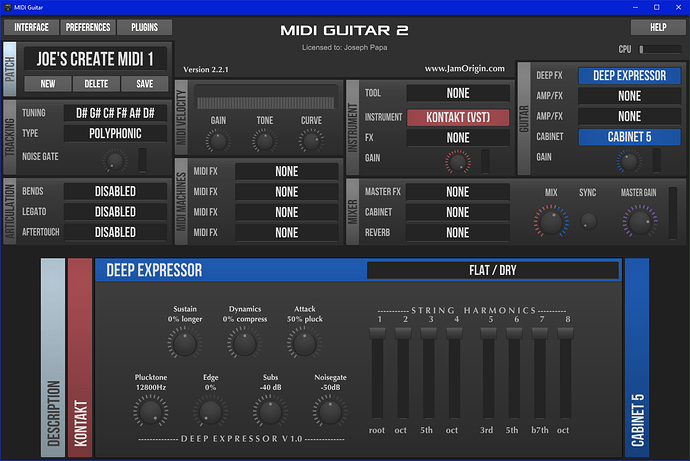690x461 pixels.
Task: Click the Plucktone knob
Action: [x=150, y=412]
